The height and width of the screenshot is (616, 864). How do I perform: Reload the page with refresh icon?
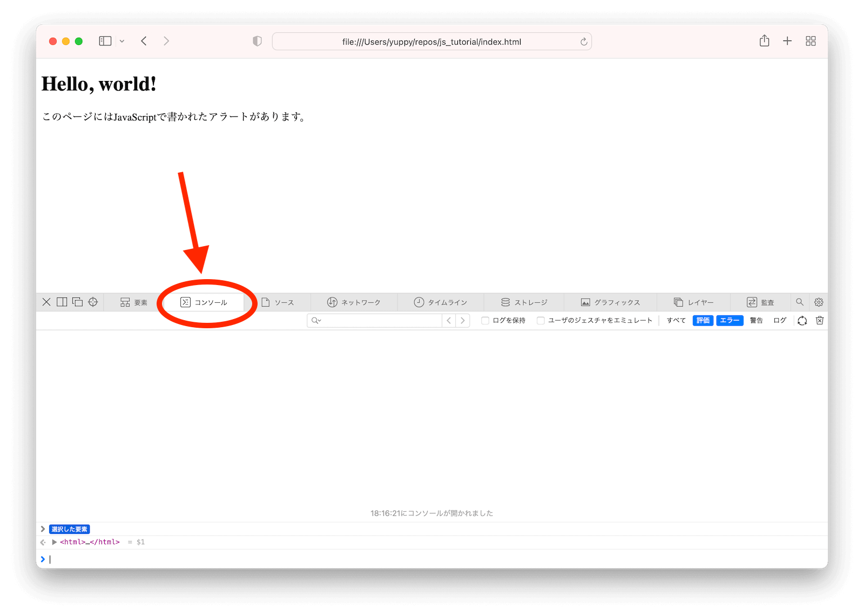click(584, 42)
